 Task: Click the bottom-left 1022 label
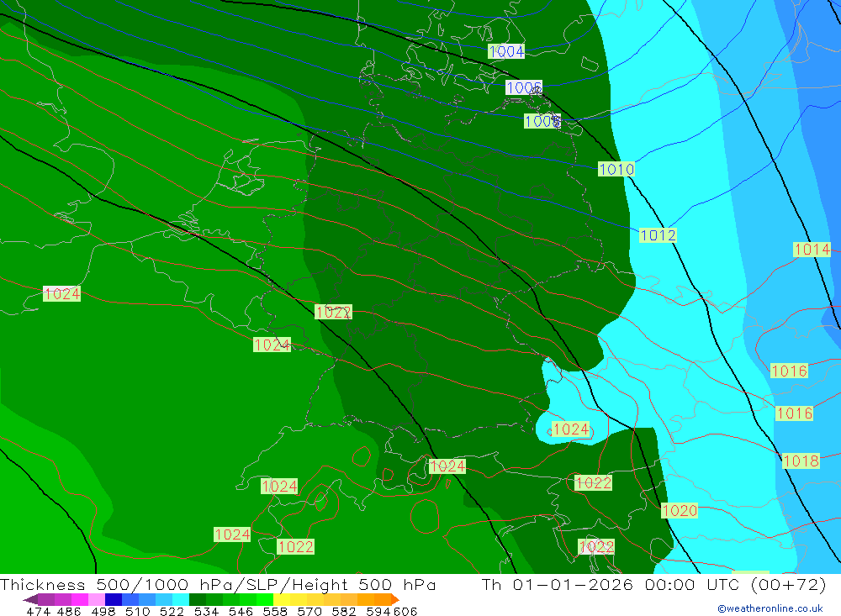click(x=295, y=546)
